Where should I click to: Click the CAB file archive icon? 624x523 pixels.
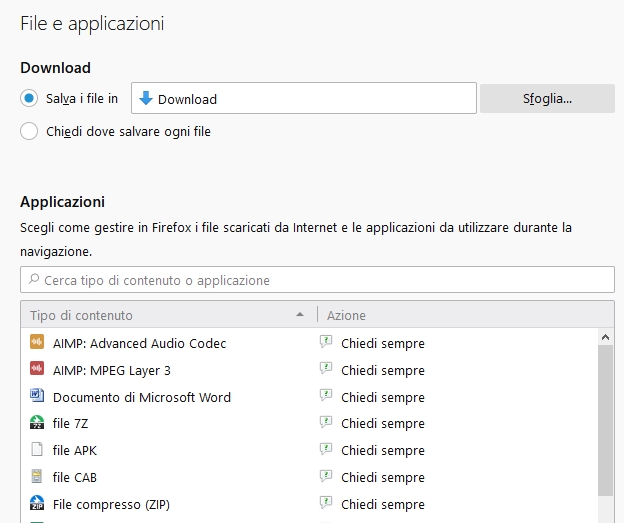pos(37,476)
